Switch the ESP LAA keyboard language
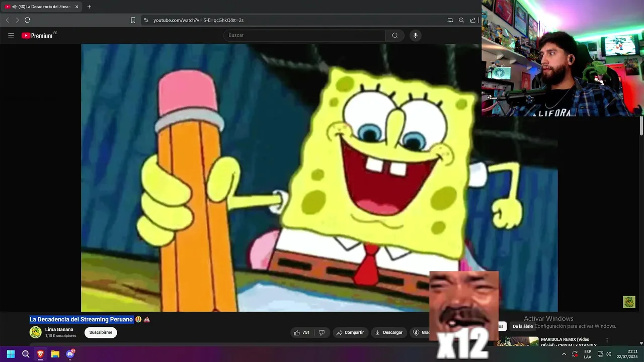Screen dimensions: 644x362 click(588, 354)
